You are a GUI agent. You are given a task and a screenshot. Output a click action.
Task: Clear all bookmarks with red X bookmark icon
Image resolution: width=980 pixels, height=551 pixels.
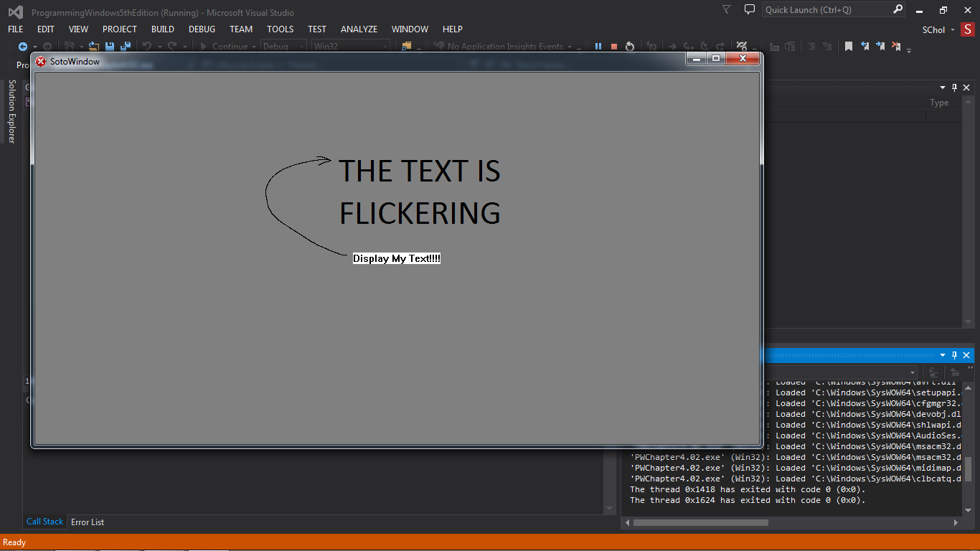pyautogui.click(x=896, y=46)
